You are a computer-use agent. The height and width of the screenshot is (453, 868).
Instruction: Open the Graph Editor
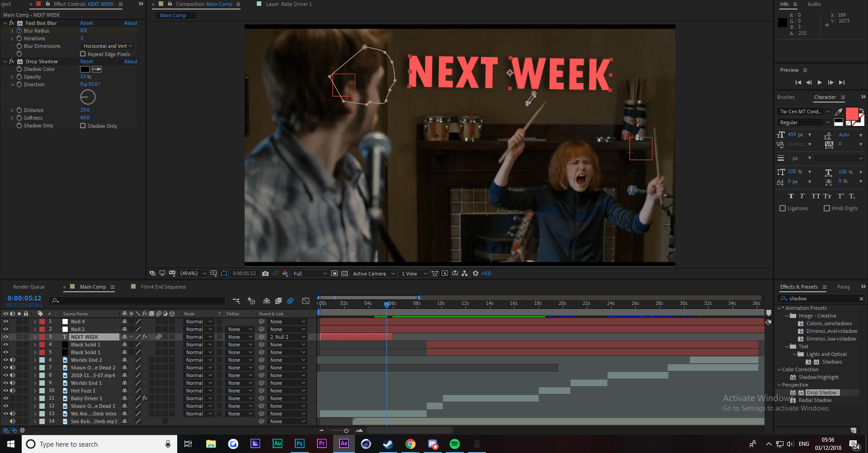[306, 301]
